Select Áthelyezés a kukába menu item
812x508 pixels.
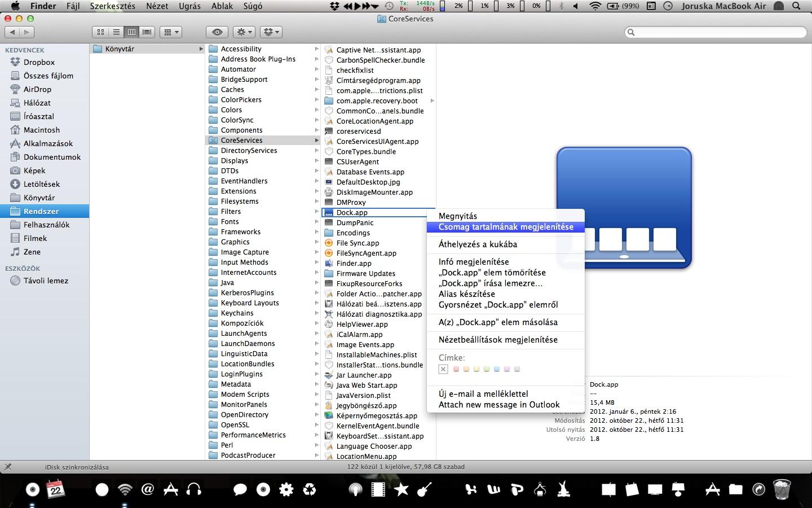(505, 244)
